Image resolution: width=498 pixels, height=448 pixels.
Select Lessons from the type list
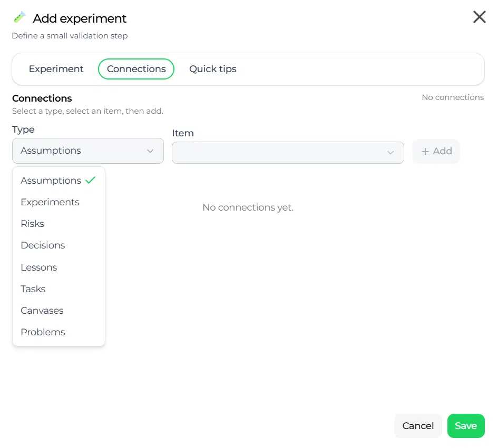(x=58, y=267)
